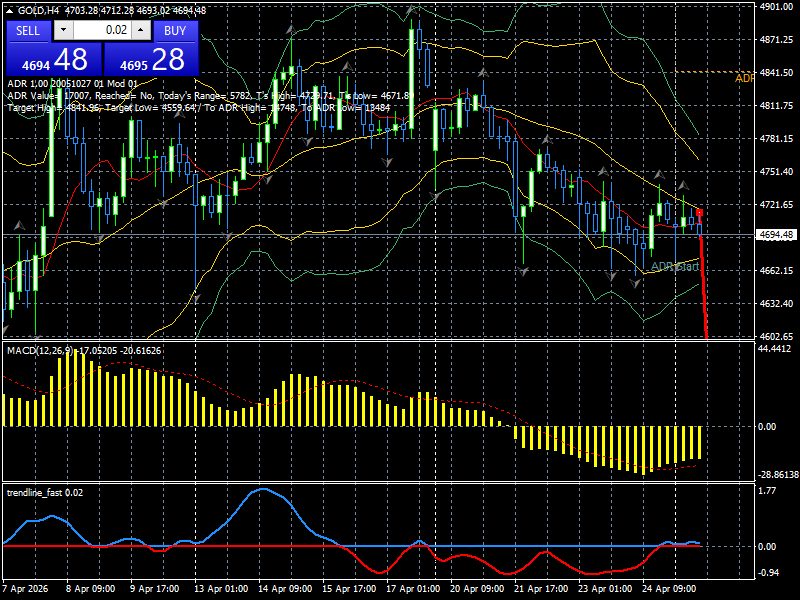Image resolution: width=800 pixels, height=600 pixels.
Task: Click the 24 Apr 09:00 time label
Action: pos(668,588)
